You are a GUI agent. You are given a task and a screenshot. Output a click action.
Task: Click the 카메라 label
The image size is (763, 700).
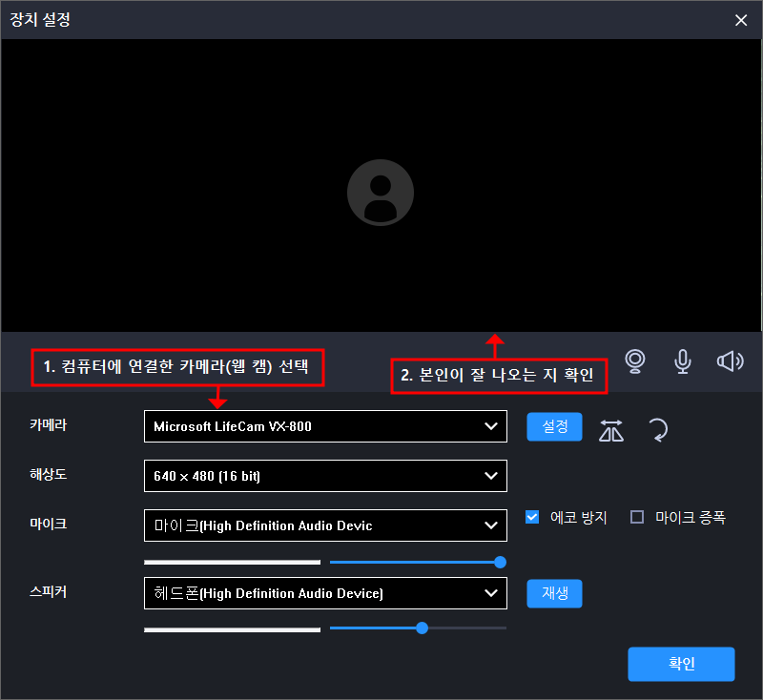[49, 424]
